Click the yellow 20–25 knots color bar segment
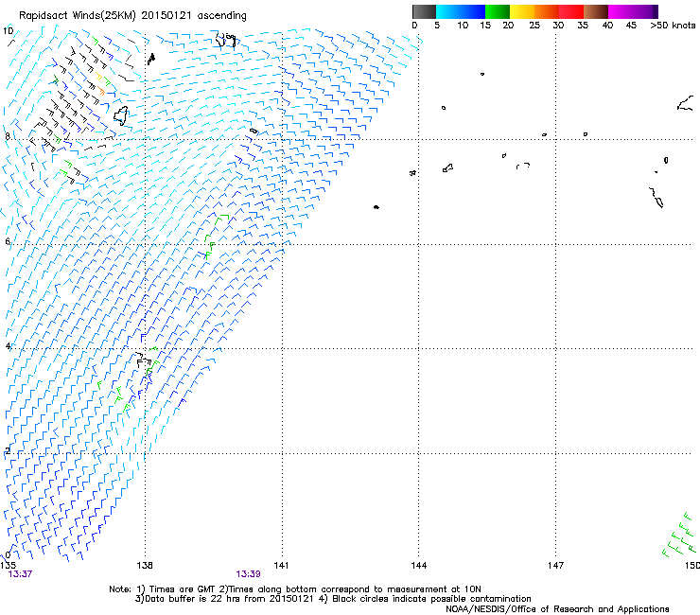Image resolution: width=700 pixels, height=615 pixels. pos(522,11)
